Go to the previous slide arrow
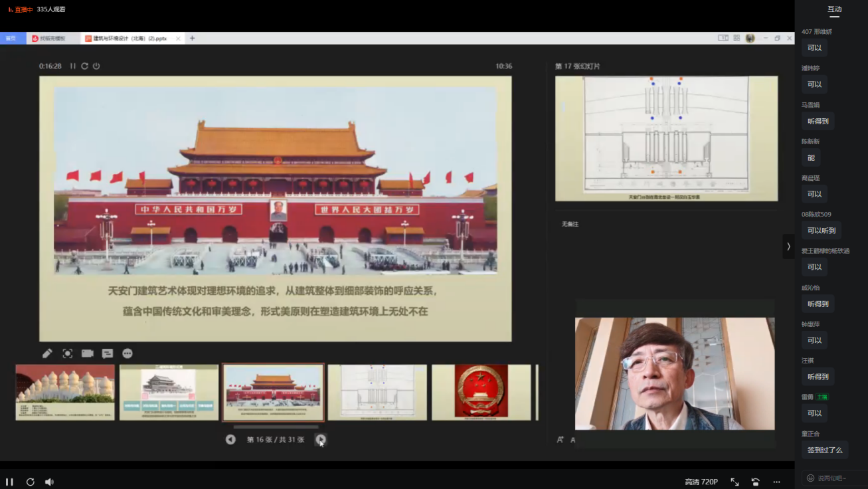 click(230, 439)
